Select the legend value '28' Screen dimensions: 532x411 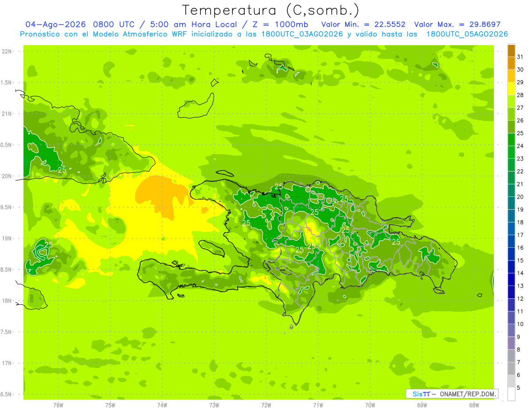pyautogui.click(x=520, y=95)
